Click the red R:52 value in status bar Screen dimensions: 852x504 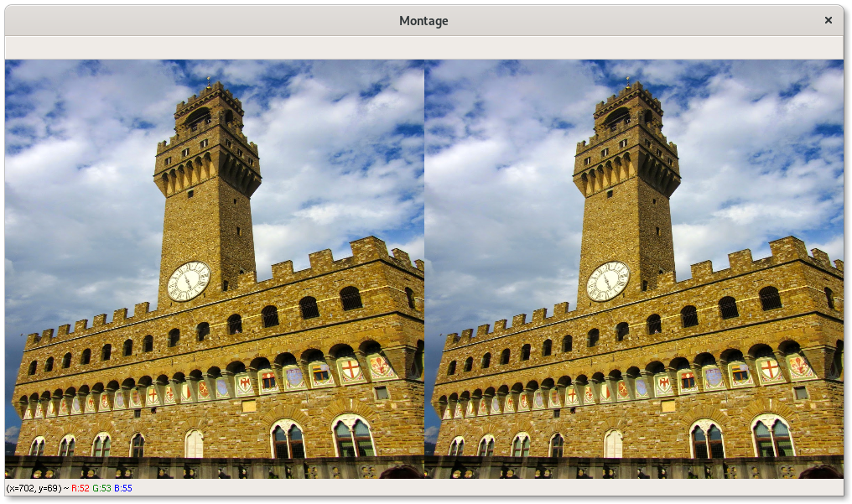pos(80,487)
